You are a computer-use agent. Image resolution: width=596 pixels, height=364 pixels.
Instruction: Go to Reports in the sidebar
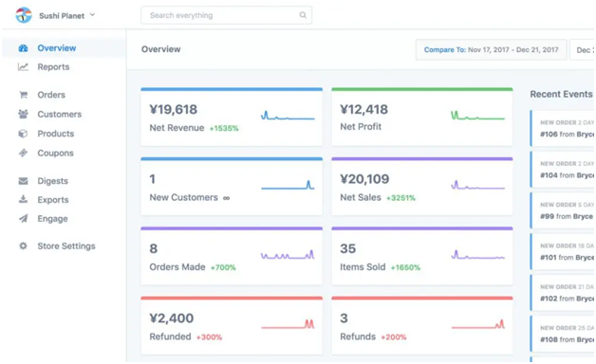pos(53,67)
